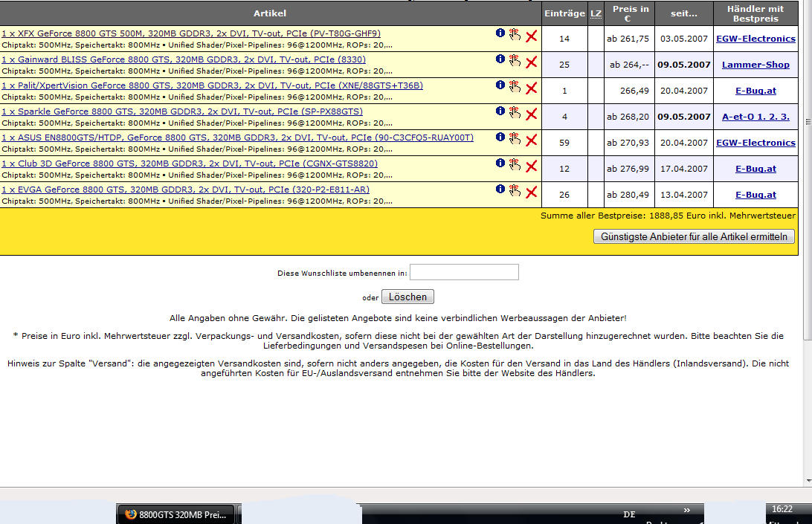Open Palit/XpertVision GeForce 8800 GTS link
Screen dimensions: 812x524
tap(213, 85)
